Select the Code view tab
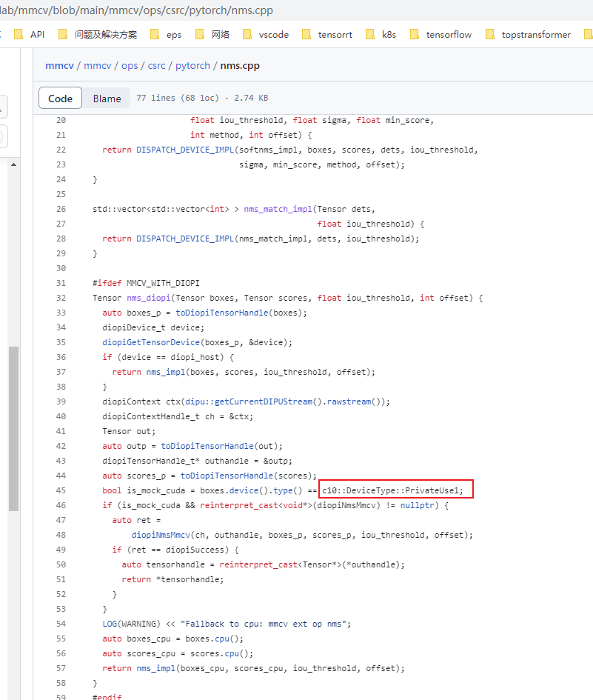593x700 pixels. [60, 97]
